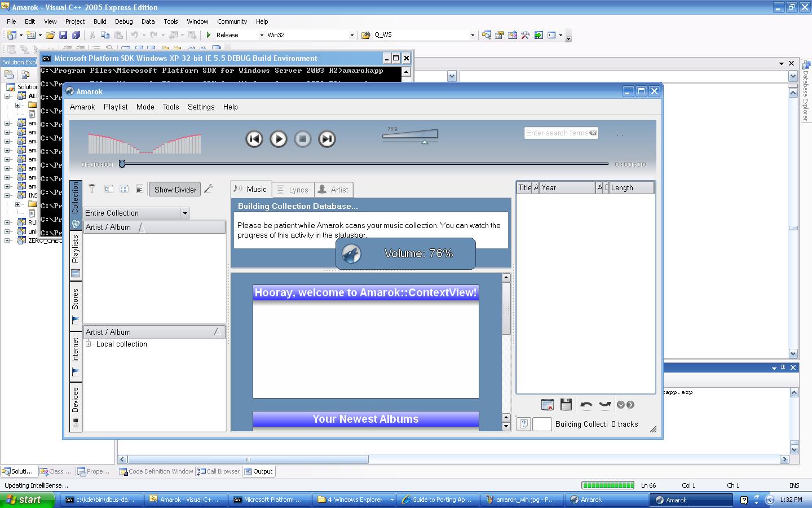Open the Amarok menu in Amarok window
The width and height of the screenshot is (812, 508).
[x=82, y=107]
